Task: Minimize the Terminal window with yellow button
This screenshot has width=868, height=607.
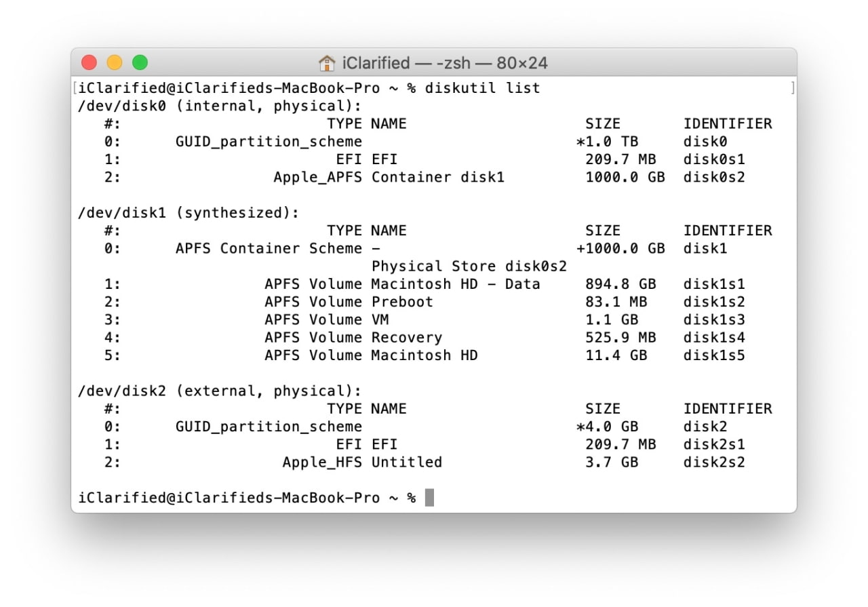Action: point(115,63)
